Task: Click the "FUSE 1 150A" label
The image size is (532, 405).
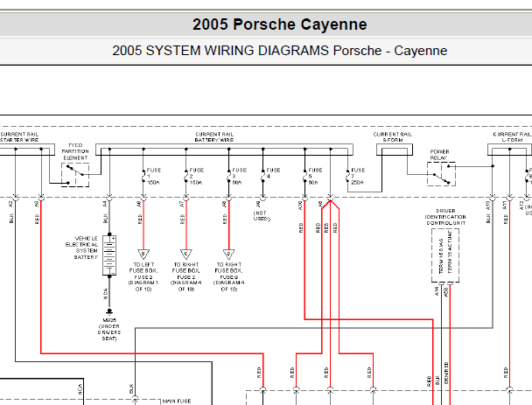Action: point(153,177)
